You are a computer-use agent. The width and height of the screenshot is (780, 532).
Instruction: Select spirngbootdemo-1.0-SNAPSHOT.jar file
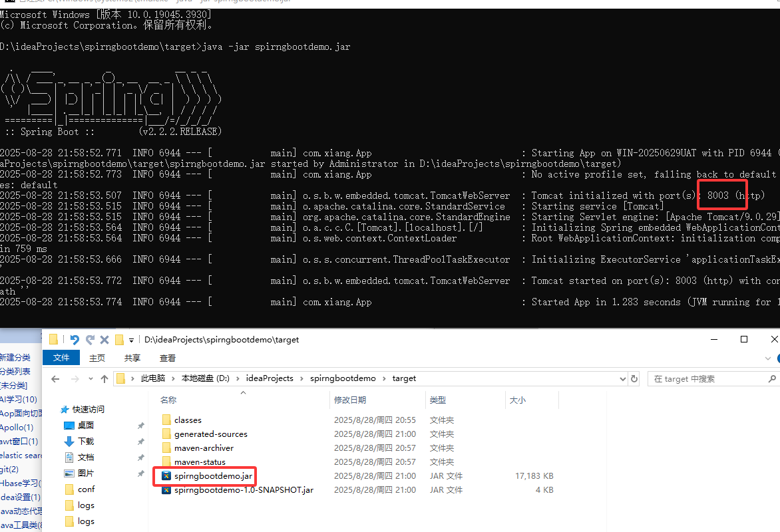pos(244,489)
